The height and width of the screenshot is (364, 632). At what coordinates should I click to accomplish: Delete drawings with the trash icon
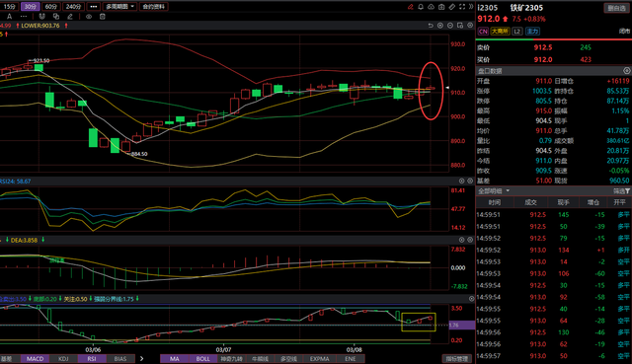pos(103,17)
